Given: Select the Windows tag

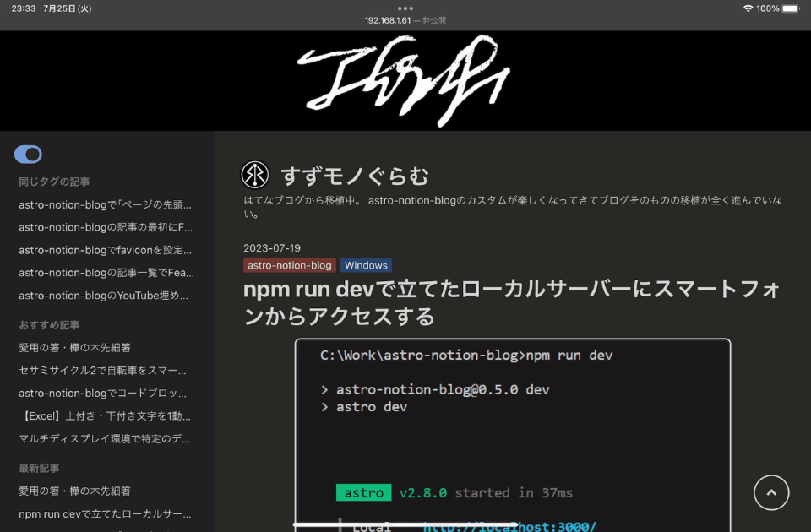Looking at the screenshot, I should pyautogui.click(x=366, y=265).
